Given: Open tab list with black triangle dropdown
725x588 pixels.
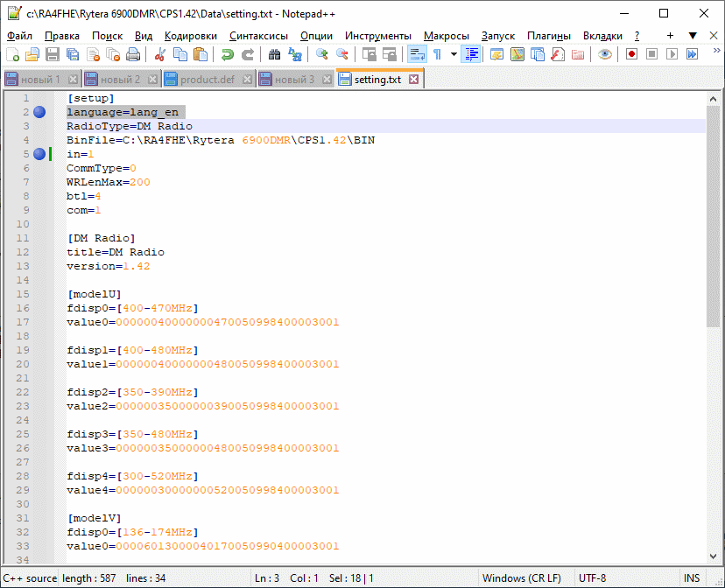Looking at the screenshot, I should click(x=693, y=36).
